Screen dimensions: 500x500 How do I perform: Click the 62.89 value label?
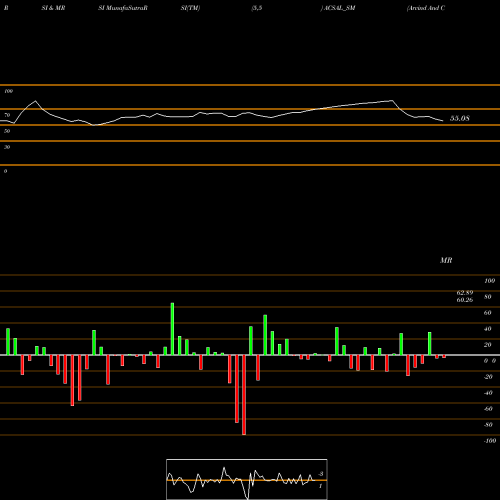[465, 293]
